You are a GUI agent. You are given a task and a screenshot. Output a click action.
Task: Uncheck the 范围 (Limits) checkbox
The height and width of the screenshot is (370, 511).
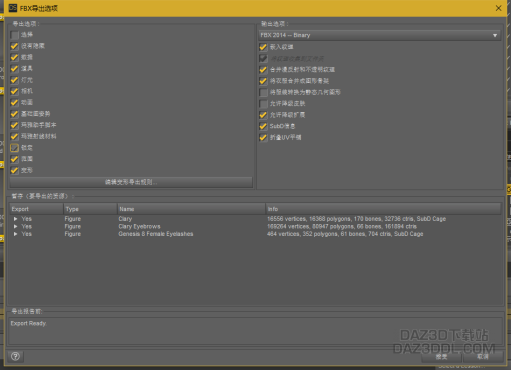(14, 159)
